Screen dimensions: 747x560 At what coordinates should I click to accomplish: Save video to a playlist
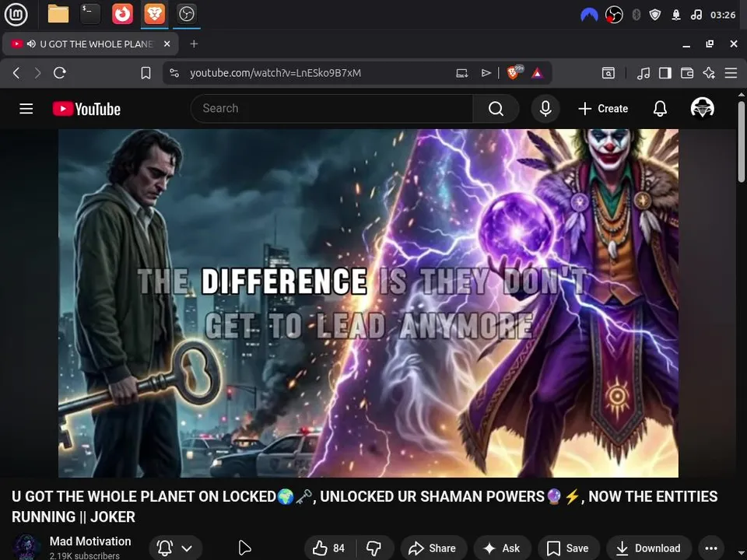point(568,548)
